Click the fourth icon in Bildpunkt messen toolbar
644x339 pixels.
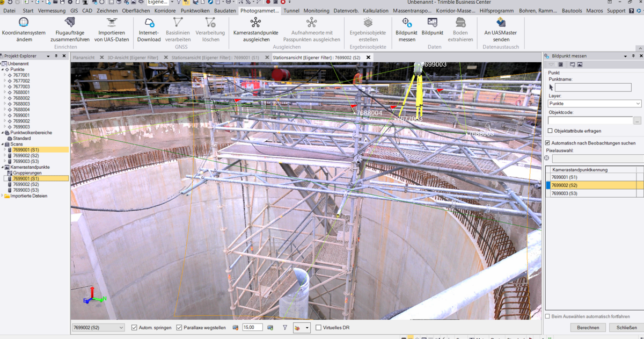coord(580,64)
